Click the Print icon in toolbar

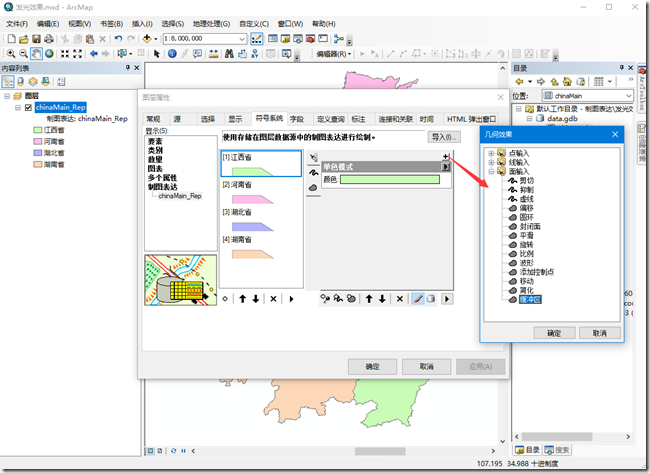click(x=49, y=39)
